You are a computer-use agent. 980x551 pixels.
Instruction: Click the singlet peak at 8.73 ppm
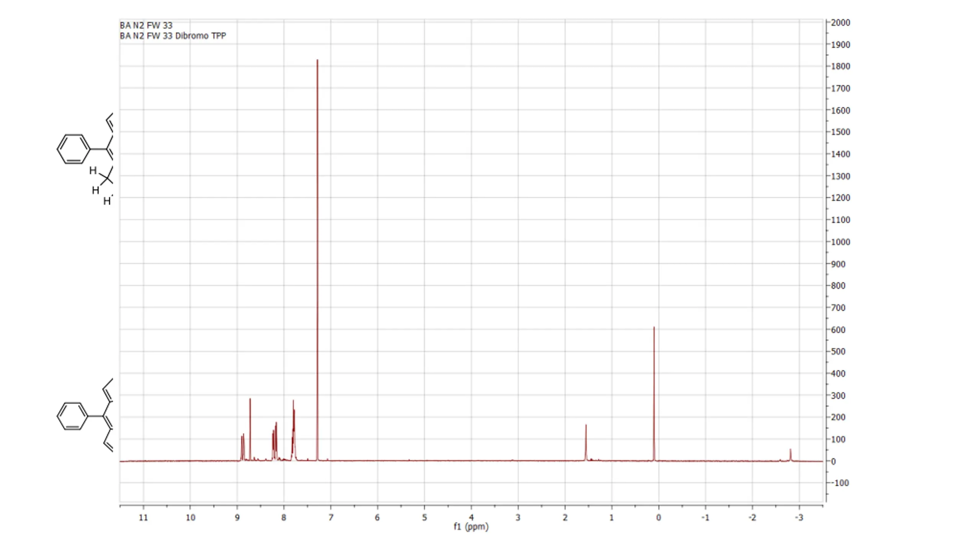coord(250,429)
